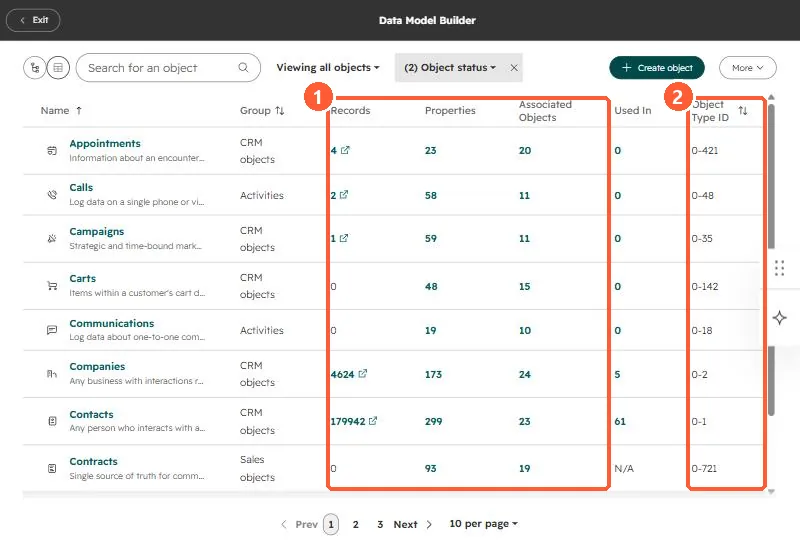Click the Campaigns row icon
This screenshot has height=553, width=800.
(x=52, y=238)
